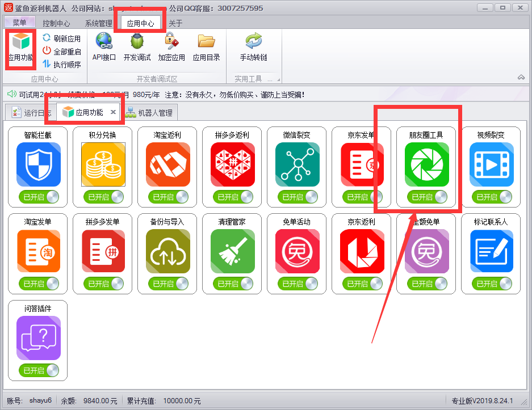Switch to the 机器人管理 tab
Viewport: 532px width, 410px height.
pyautogui.click(x=149, y=112)
